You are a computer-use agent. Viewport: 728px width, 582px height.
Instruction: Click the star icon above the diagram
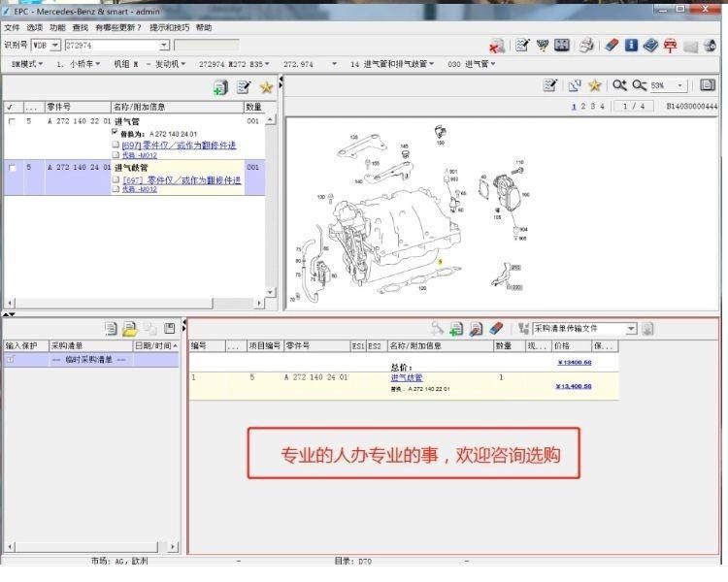pyautogui.click(x=595, y=85)
